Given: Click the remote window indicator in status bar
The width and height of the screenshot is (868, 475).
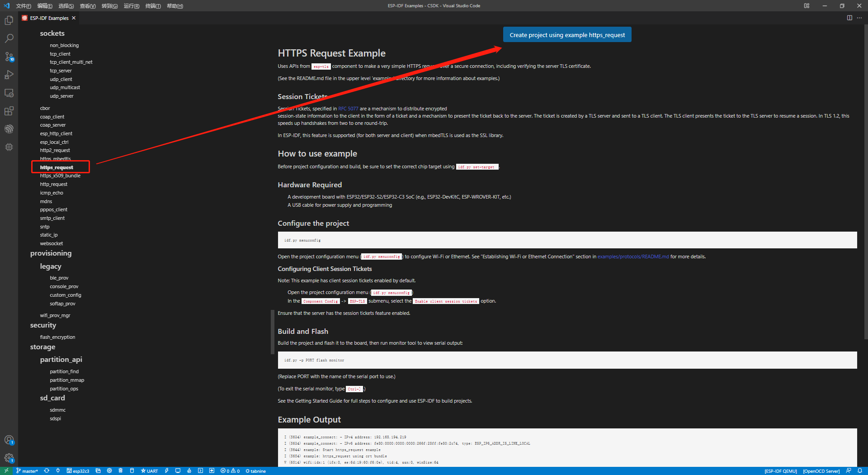Looking at the screenshot, I should point(6,471).
